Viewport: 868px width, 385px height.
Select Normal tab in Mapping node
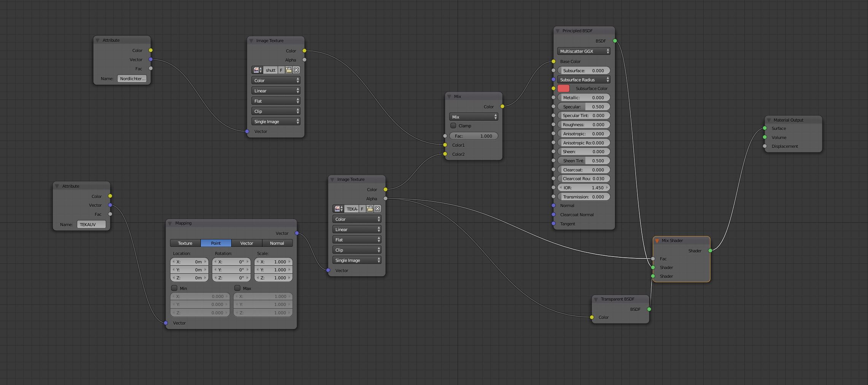[x=277, y=243]
